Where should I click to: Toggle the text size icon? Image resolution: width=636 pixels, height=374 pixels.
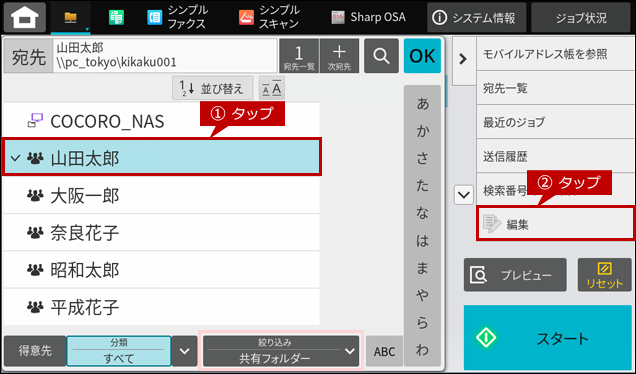(x=272, y=88)
